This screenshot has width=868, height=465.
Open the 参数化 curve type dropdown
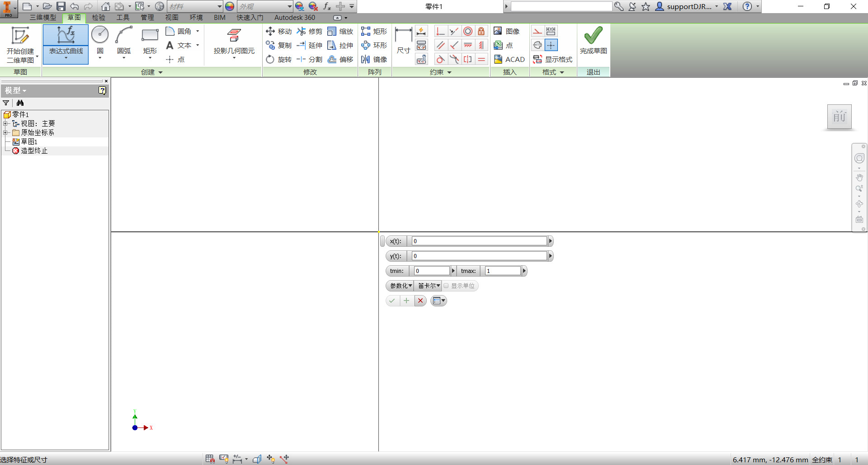(401, 286)
